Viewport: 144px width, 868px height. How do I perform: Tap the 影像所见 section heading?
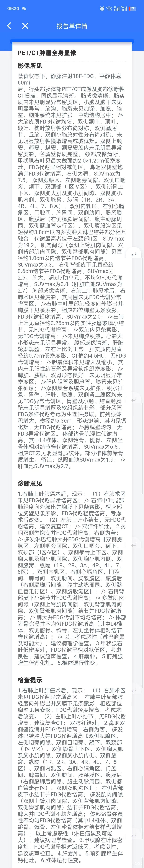[30, 66]
